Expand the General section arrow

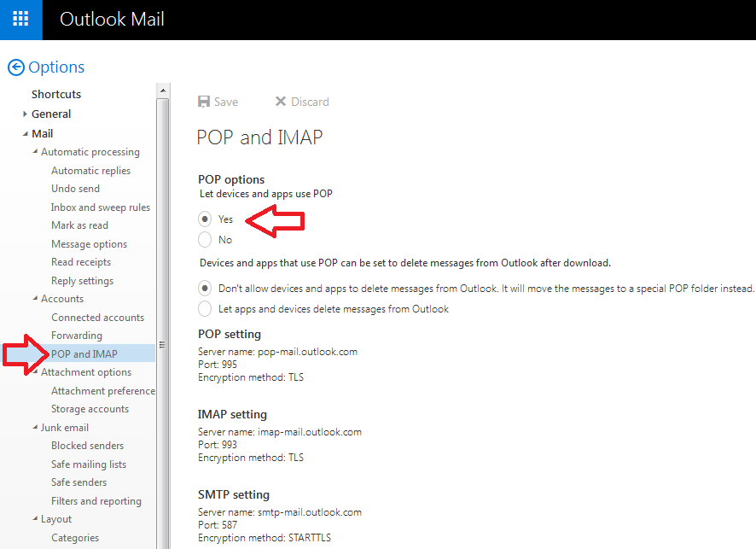pyautogui.click(x=25, y=114)
